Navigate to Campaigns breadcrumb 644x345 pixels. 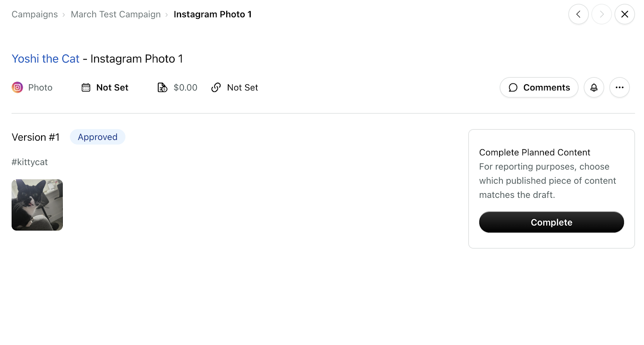[35, 15]
